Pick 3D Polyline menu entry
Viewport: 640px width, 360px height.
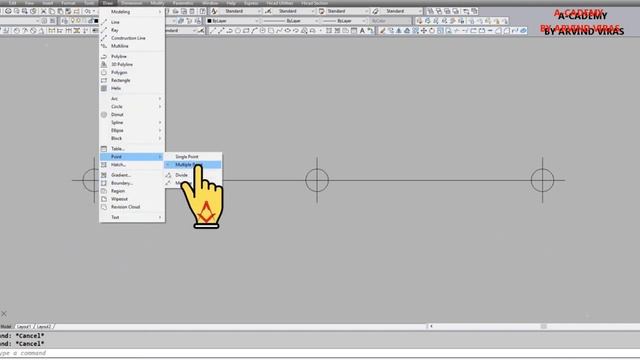(132, 64)
